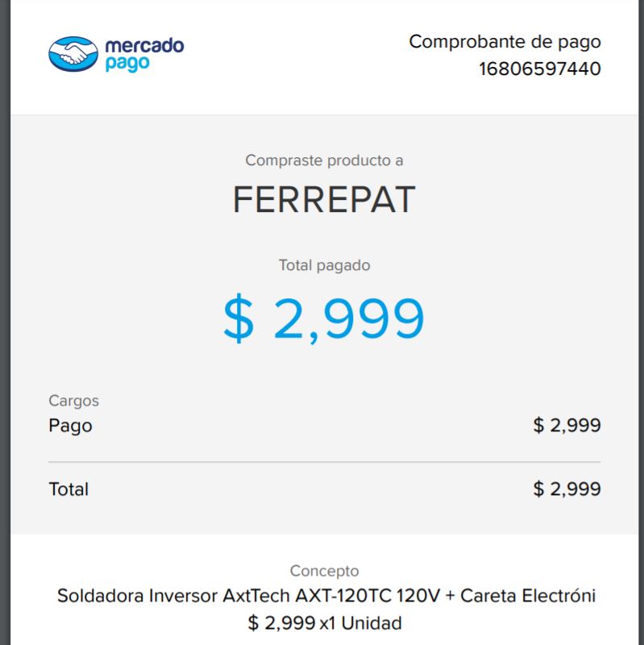Viewport: 644px width, 645px height.
Task: Click the Cargos section label
Action: (73, 401)
